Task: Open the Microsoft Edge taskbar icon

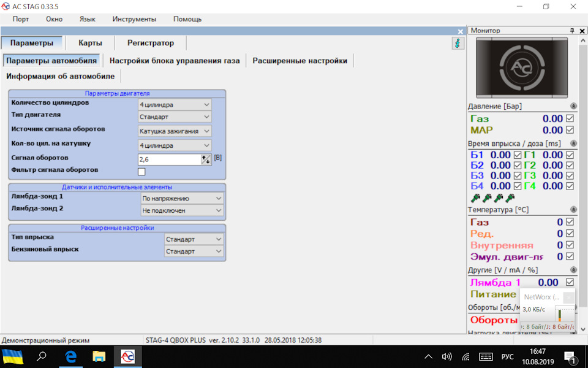Action: click(x=71, y=356)
